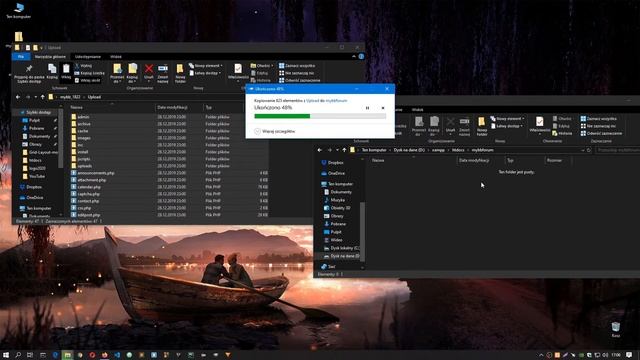Click 'xampp' breadcrumb in mybbforum window
Viewport: 640px width, 360px height.
438,150
